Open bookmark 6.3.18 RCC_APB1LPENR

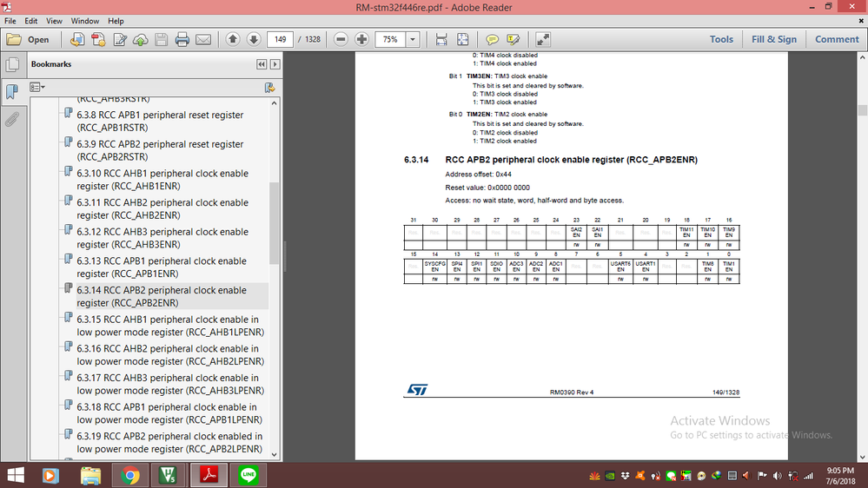(x=169, y=413)
